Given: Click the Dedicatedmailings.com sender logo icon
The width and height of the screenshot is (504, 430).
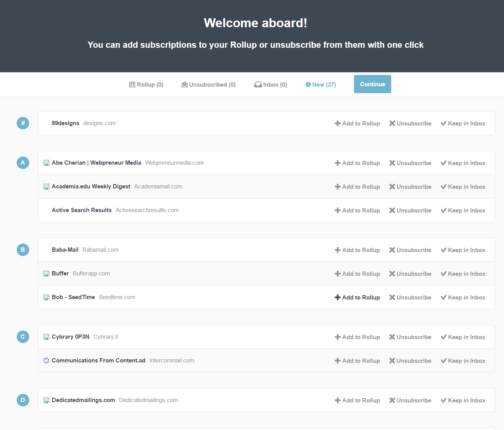Looking at the screenshot, I should click(x=46, y=400).
